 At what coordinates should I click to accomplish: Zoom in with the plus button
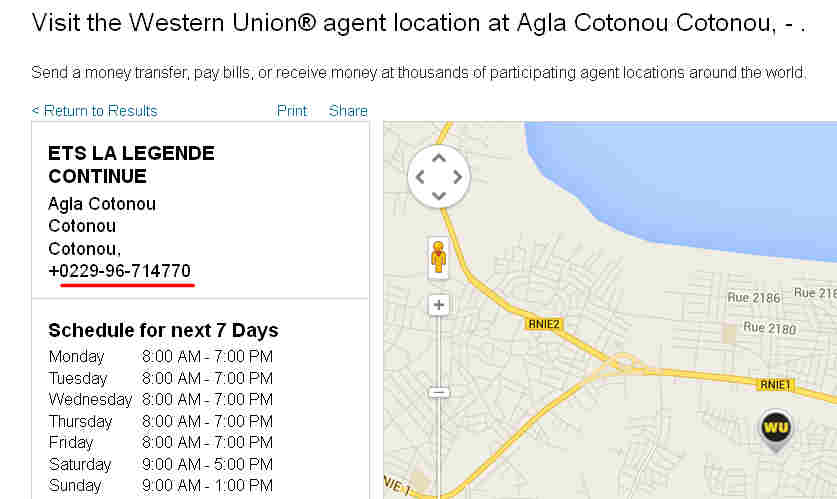[x=438, y=305]
